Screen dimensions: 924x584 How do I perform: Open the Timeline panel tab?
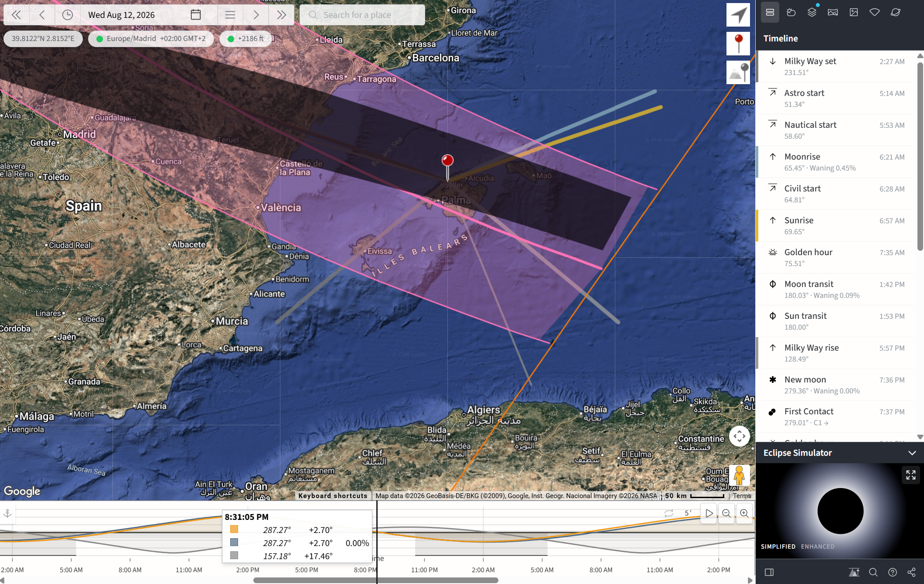(x=770, y=12)
